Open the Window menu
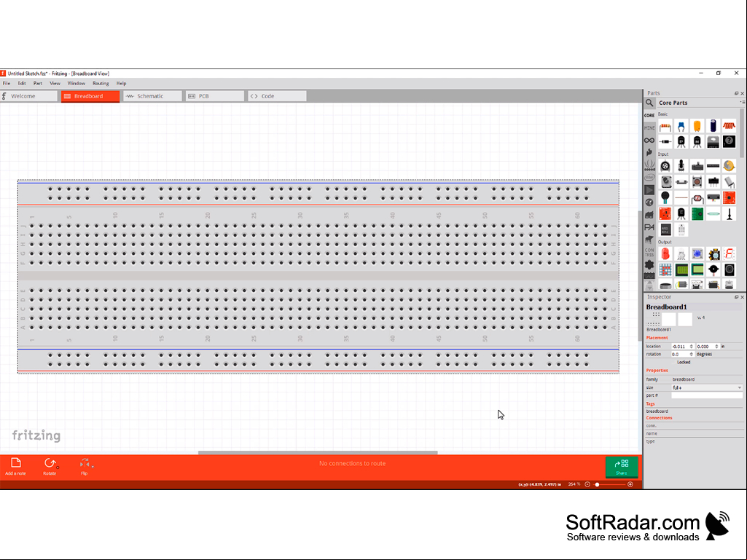The image size is (747, 560). (77, 83)
